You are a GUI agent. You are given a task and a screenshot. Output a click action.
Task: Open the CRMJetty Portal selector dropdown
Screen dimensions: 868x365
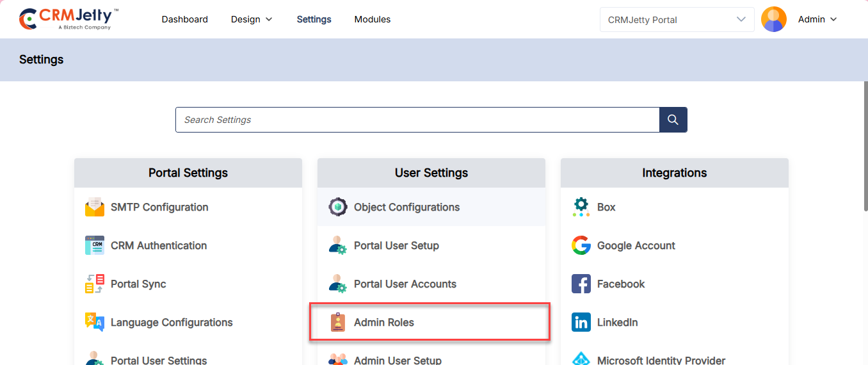tap(677, 20)
